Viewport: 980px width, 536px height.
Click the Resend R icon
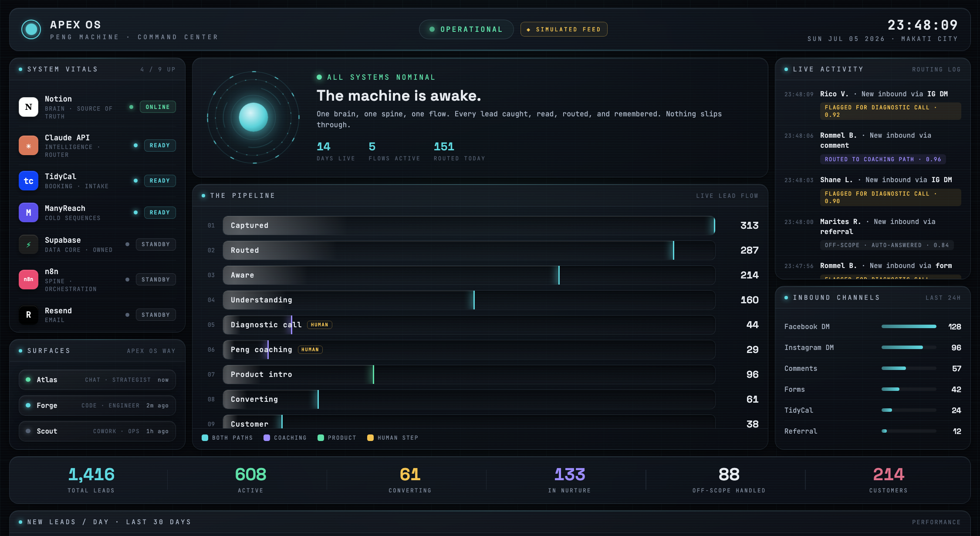pos(28,315)
